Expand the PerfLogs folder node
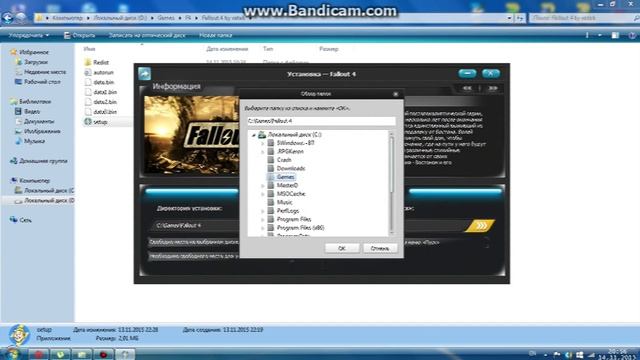The image size is (640, 360). tap(263, 211)
